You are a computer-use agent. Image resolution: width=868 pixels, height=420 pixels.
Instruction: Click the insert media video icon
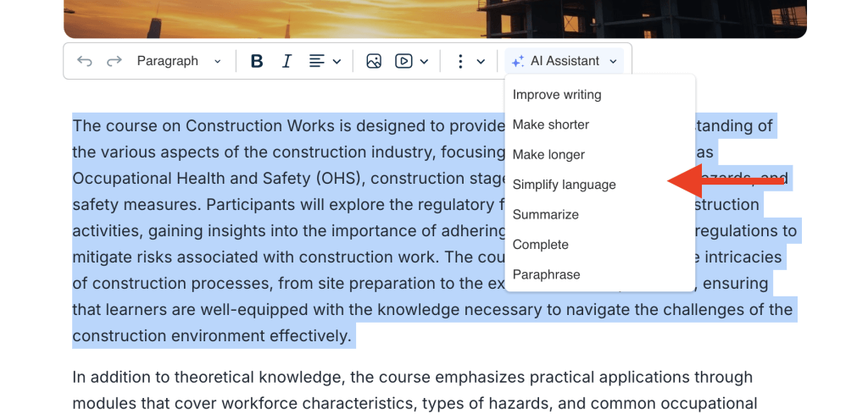click(x=403, y=61)
